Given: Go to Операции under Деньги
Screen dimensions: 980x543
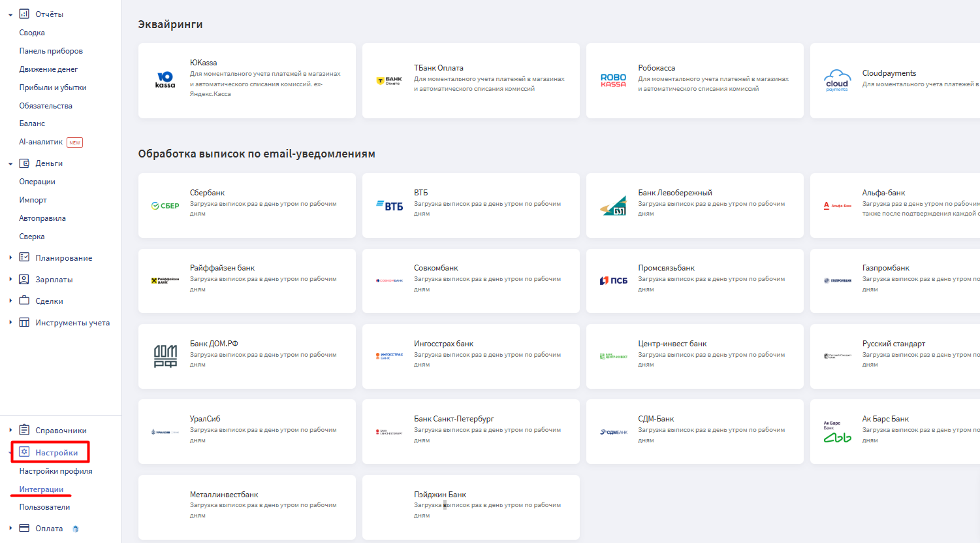Looking at the screenshot, I should [x=37, y=182].
